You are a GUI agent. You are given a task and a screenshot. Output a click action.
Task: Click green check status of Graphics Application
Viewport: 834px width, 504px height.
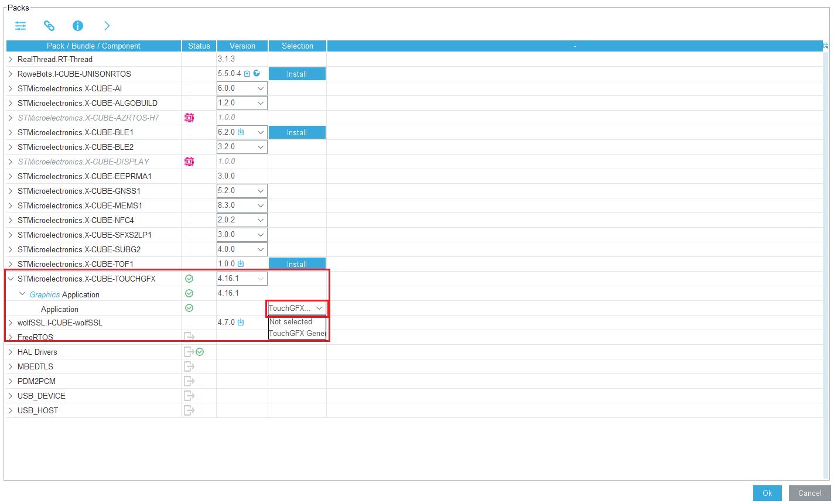(x=189, y=293)
